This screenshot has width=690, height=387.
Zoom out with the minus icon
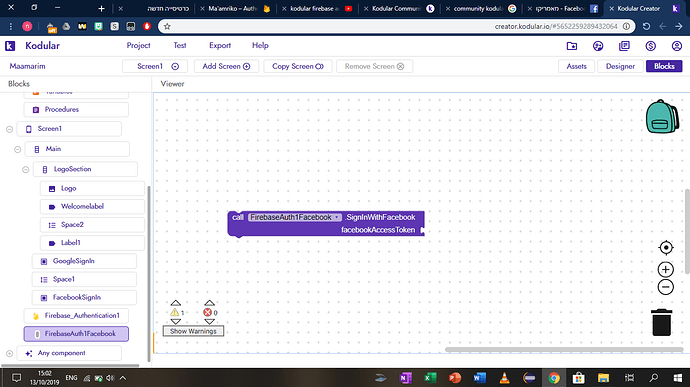click(x=666, y=287)
